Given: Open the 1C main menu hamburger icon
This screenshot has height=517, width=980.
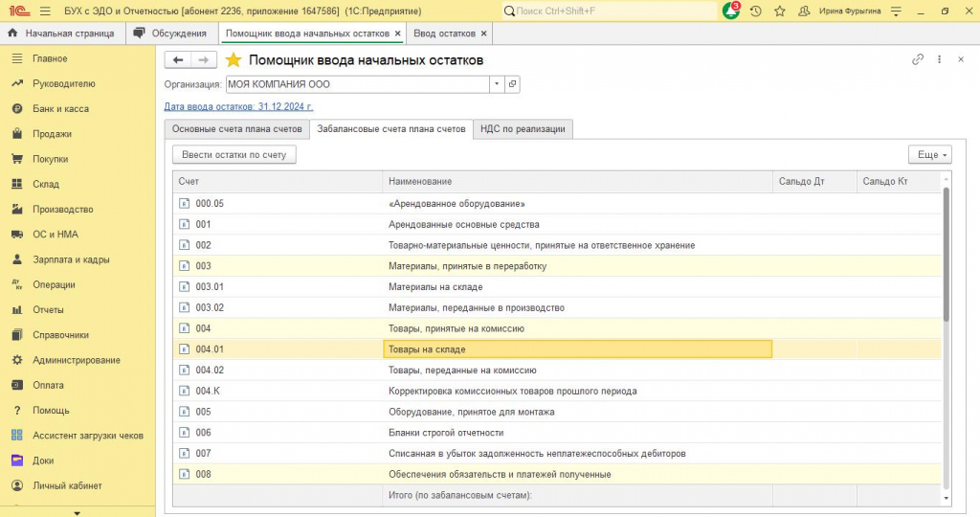Looking at the screenshot, I should 45,11.
